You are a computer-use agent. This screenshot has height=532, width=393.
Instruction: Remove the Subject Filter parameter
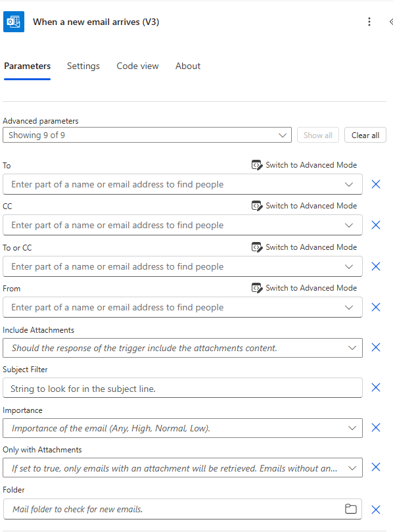tap(376, 387)
